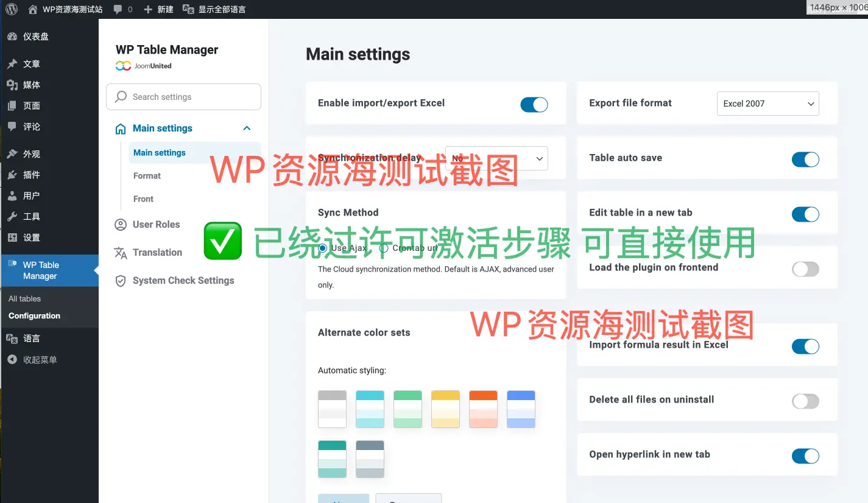Open the Front submenu item
This screenshot has height=503, width=868.
(x=144, y=199)
